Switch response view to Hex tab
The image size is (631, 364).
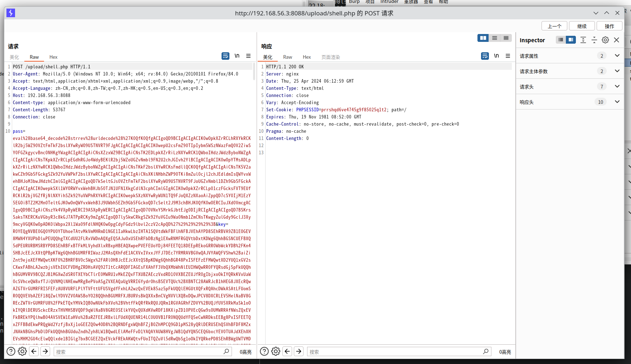point(307,57)
